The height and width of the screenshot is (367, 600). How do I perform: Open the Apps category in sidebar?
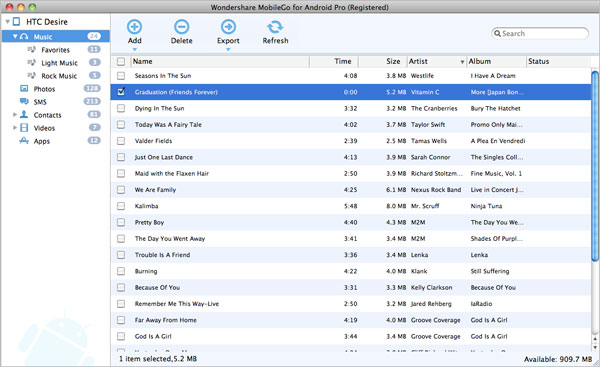click(41, 141)
